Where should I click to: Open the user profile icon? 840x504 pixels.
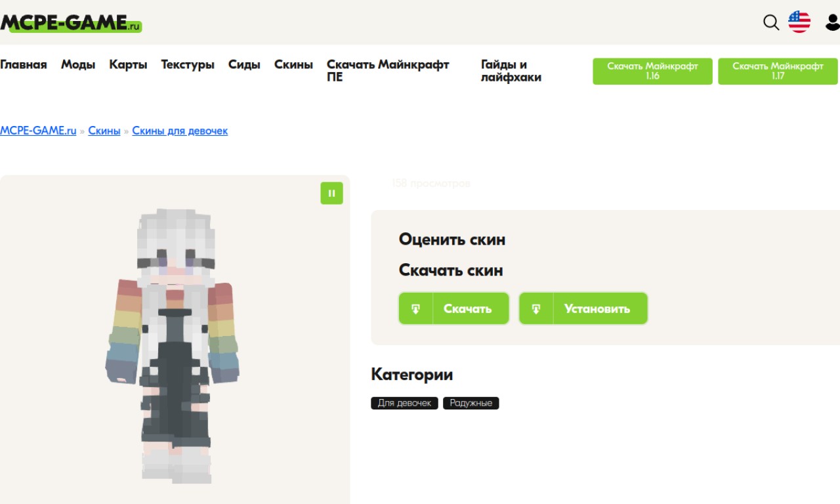coord(833,22)
